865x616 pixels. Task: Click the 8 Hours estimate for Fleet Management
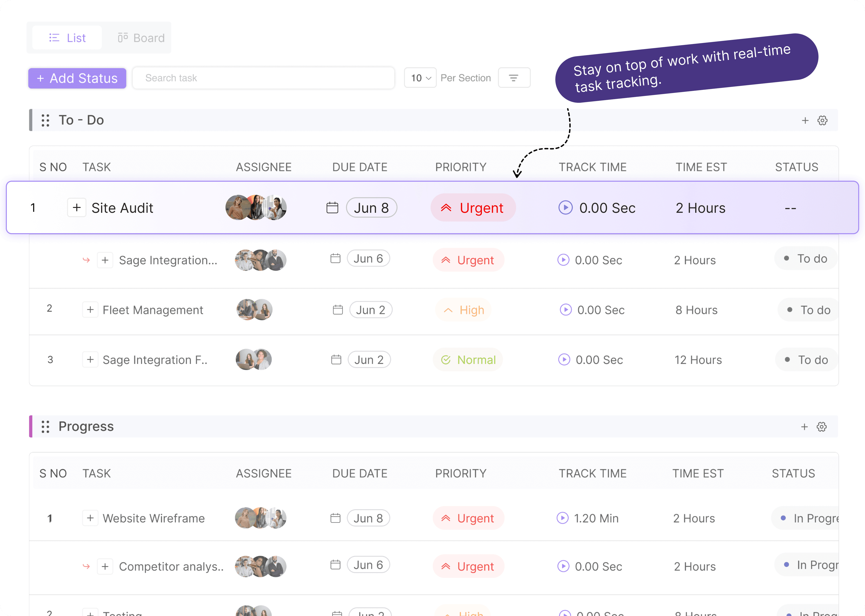pyautogui.click(x=697, y=310)
